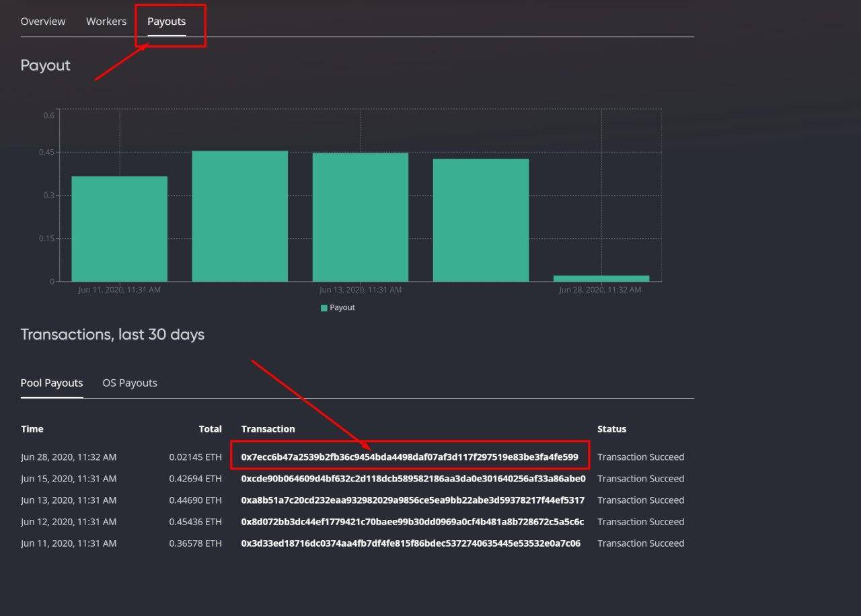Switch to the OS Payouts tab
861x616 pixels.
[129, 382]
